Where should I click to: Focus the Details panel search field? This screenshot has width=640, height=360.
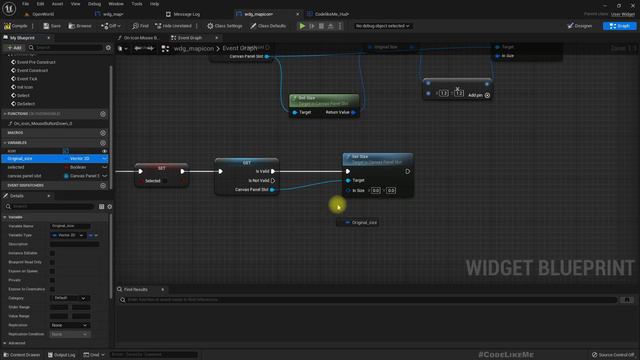tap(50, 207)
